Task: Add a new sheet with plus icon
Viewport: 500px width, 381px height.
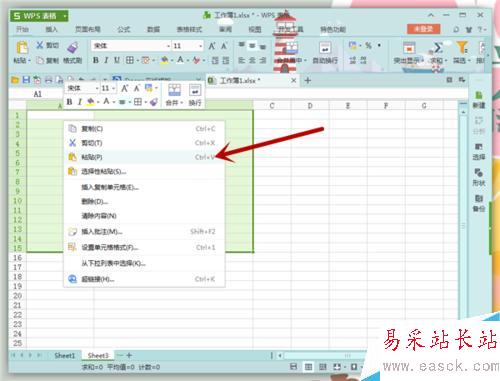Action: [129, 355]
